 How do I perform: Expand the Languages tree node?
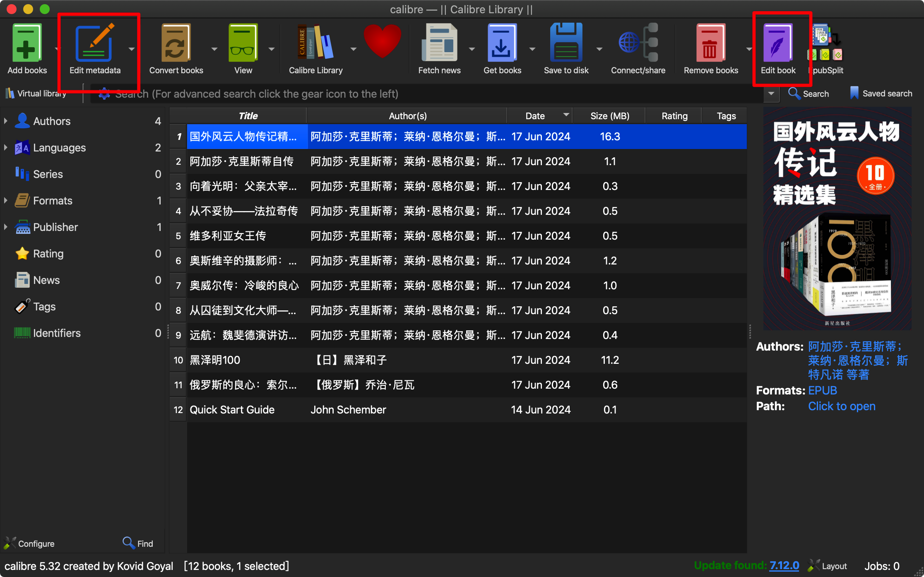tap(6, 148)
